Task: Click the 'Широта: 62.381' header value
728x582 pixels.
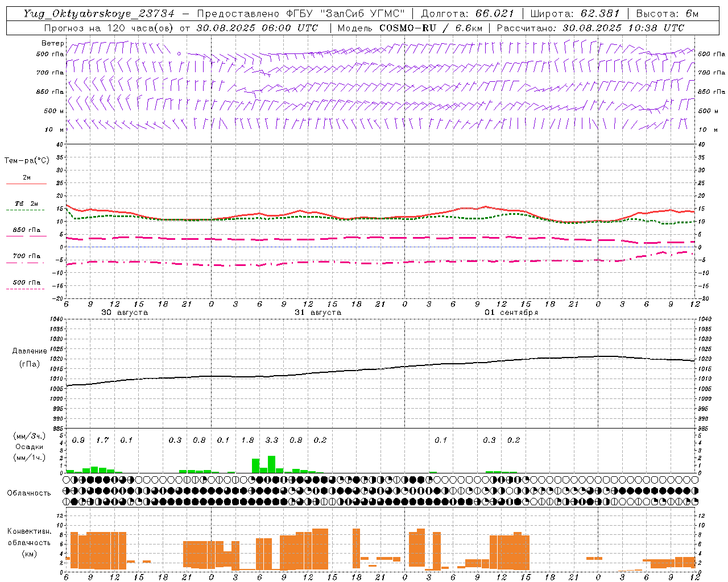Action: point(575,14)
